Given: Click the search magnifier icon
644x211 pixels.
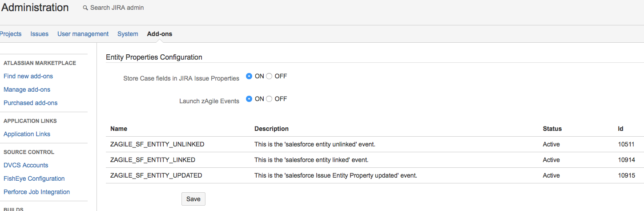Looking at the screenshot, I should 85,8.
